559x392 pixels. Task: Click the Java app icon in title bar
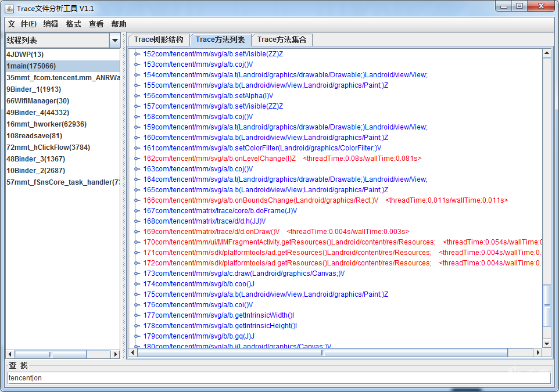(9, 8)
